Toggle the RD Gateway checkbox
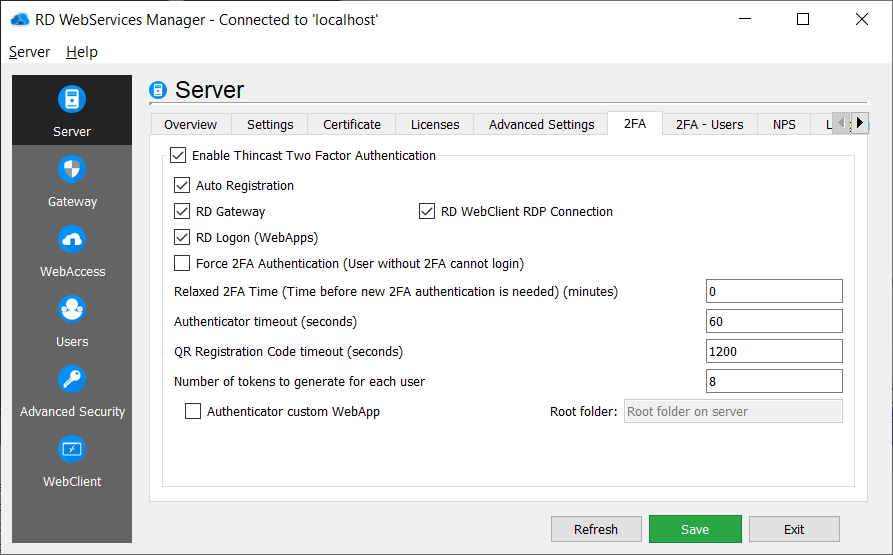The width and height of the screenshot is (893, 555). 182,211
